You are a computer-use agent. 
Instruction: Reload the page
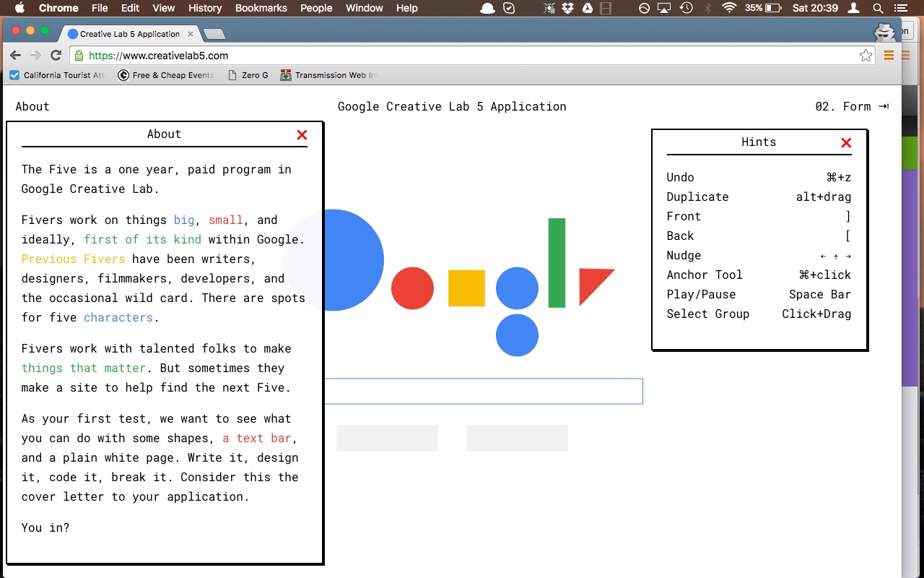click(56, 56)
